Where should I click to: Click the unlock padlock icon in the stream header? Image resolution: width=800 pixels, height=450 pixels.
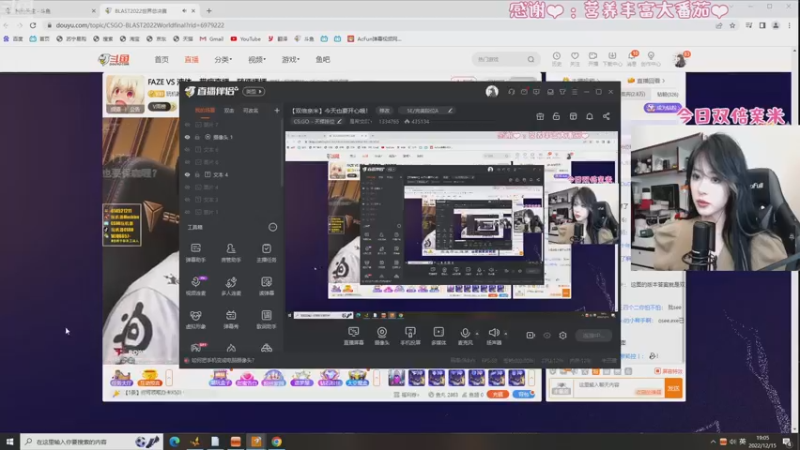pos(556,116)
